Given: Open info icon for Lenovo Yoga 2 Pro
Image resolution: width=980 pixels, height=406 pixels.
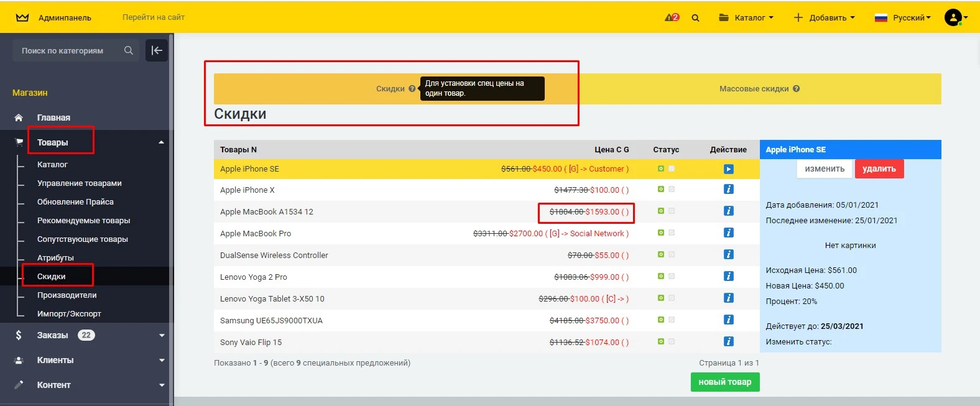Looking at the screenshot, I should [728, 276].
